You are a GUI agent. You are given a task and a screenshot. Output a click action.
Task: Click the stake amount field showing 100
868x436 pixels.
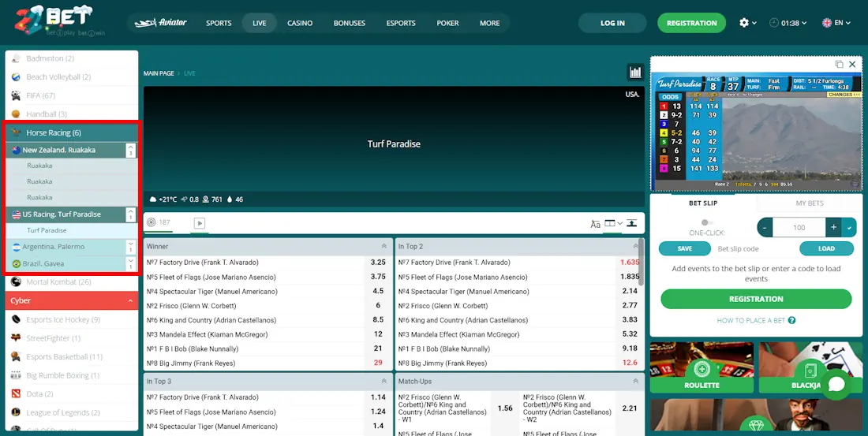pos(799,227)
